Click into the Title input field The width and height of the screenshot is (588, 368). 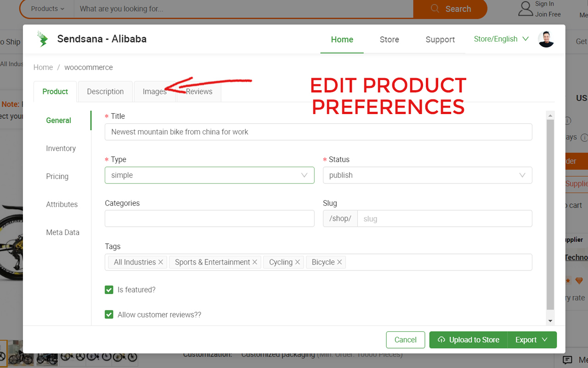(318, 132)
